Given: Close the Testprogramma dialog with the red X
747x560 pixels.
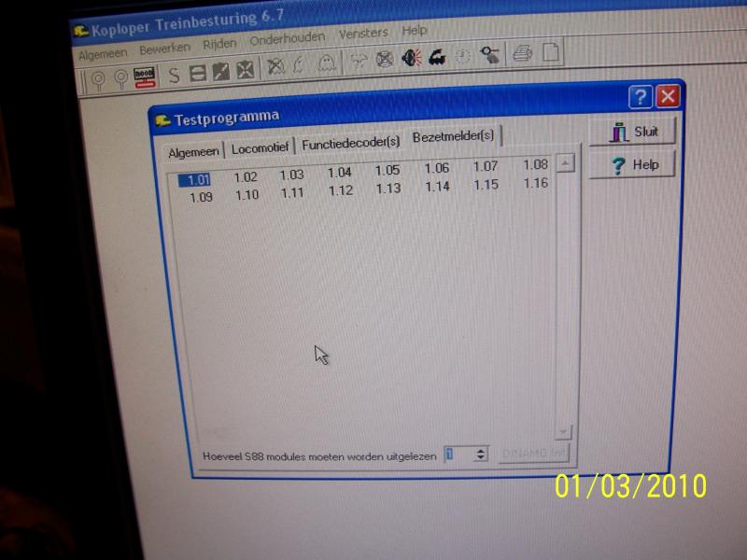Looking at the screenshot, I should click(668, 96).
